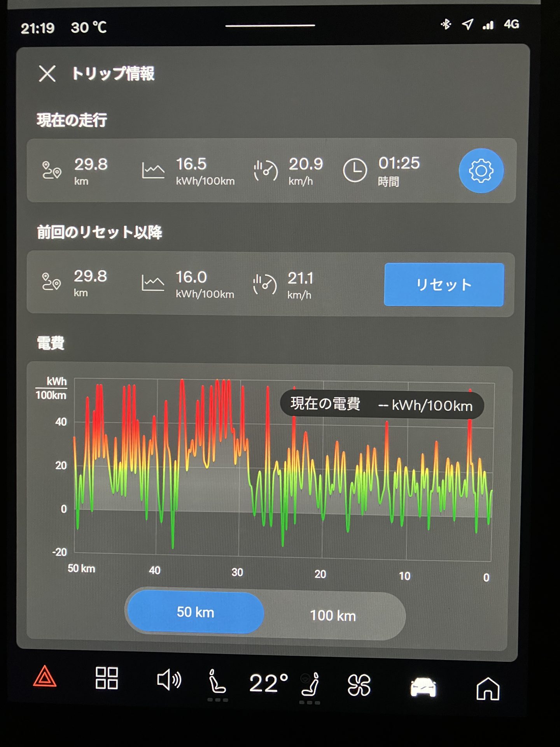
Task: Adjust the 22° cabin temperature
Action: pos(268,684)
